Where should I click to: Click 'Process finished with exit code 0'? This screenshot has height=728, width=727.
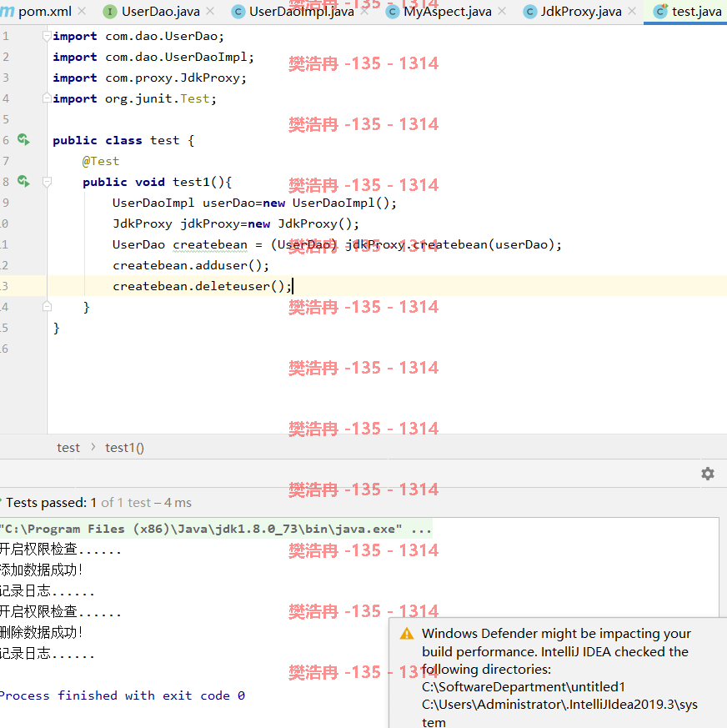coord(122,695)
